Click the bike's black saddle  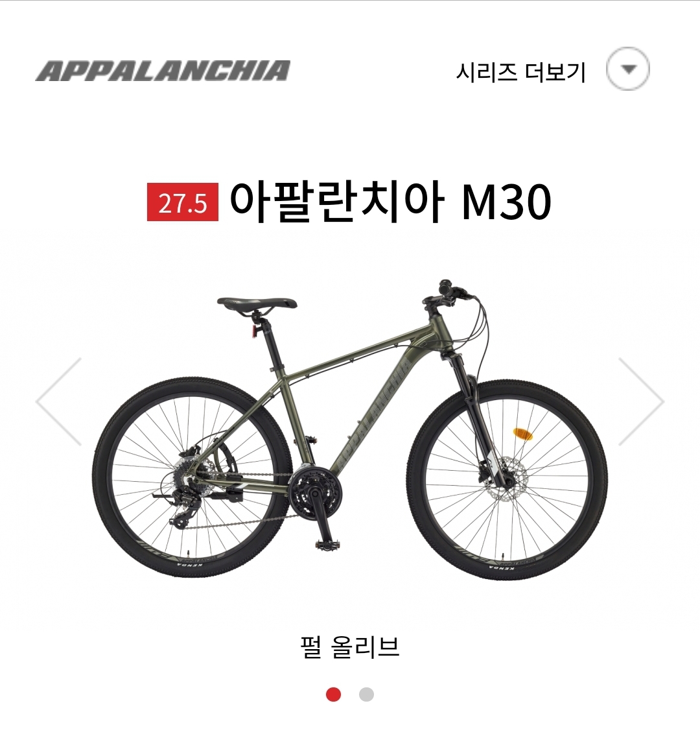(x=257, y=303)
